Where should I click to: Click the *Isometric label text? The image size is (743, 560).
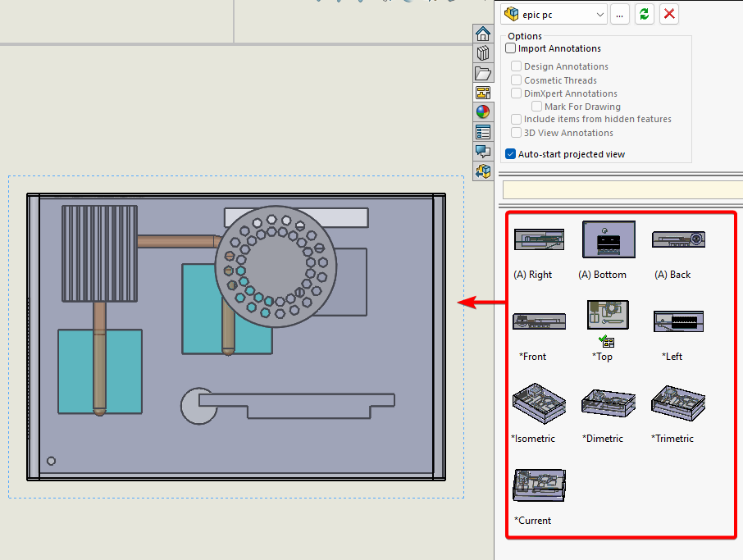533,438
